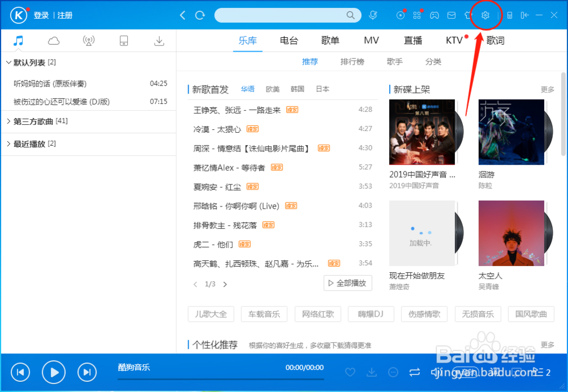Start playback with the play button
568x392 pixels.
(x=53, y=372)
